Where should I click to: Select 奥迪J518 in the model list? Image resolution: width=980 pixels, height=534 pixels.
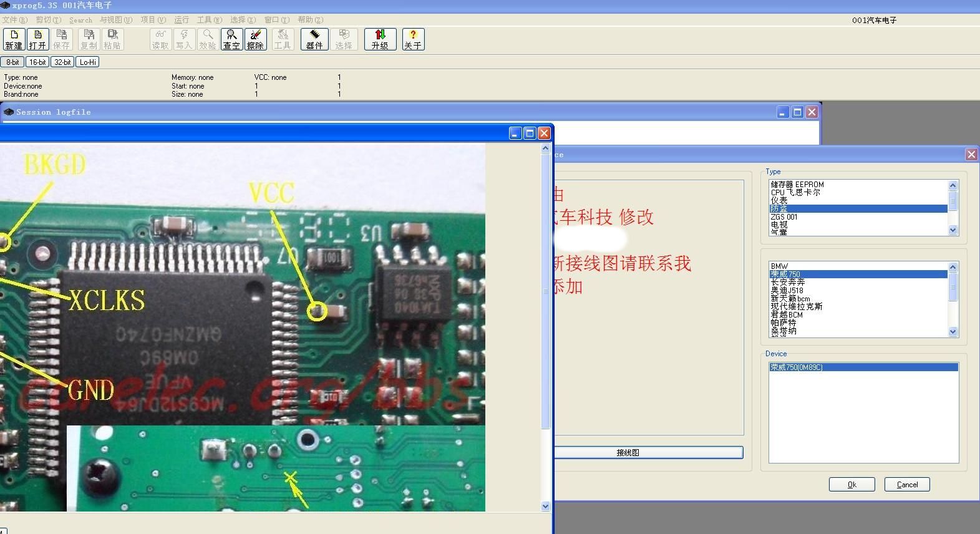point(858,290)
